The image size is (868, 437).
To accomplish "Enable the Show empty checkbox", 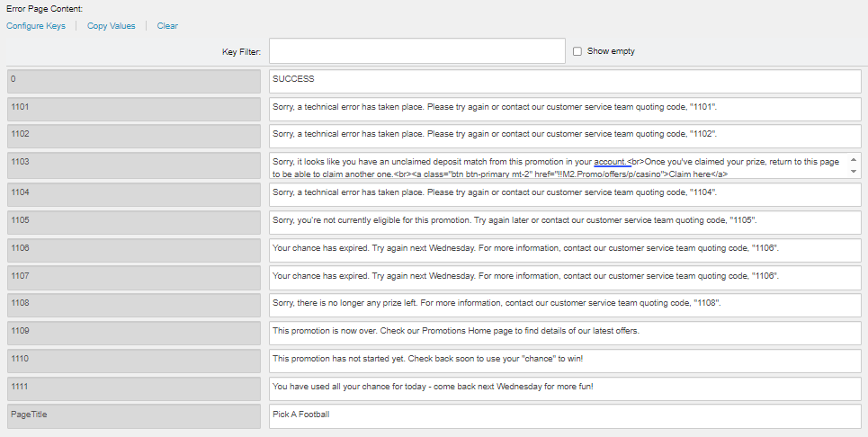I will [x=577, y=51].
